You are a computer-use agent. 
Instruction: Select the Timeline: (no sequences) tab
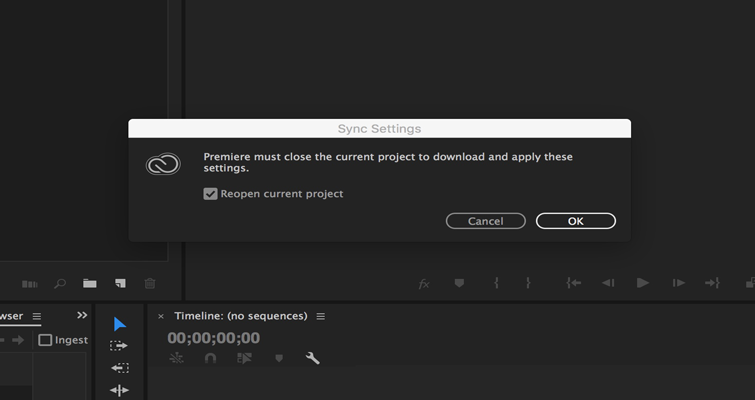click(241, 316)
